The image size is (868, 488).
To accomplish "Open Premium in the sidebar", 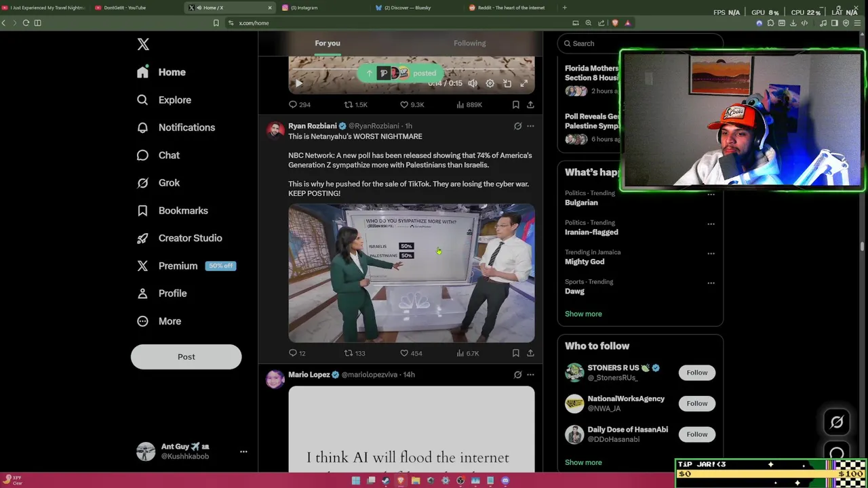I will click(x=185, y=266).
